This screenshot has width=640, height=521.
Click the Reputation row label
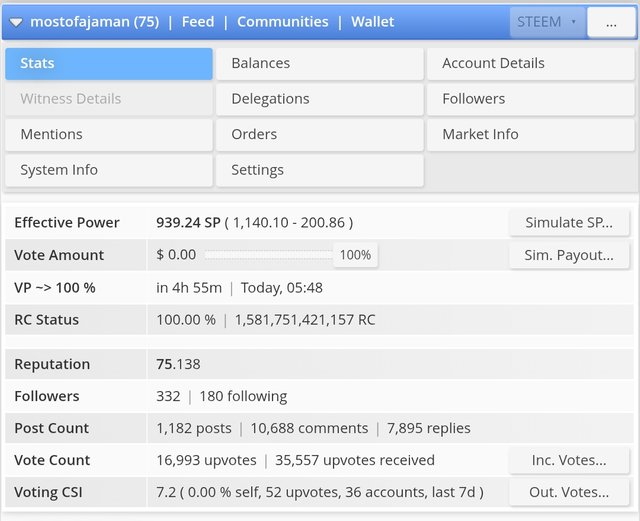tap(52, 364)
